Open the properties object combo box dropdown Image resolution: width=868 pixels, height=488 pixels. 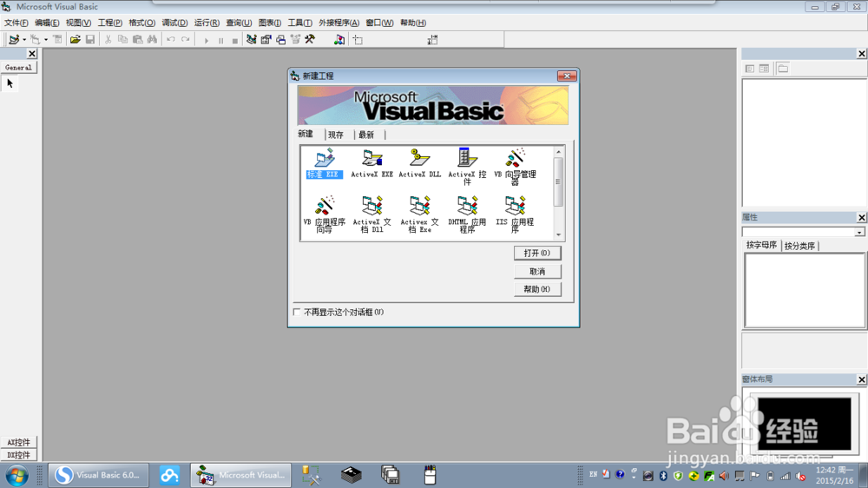click(859, 232)
